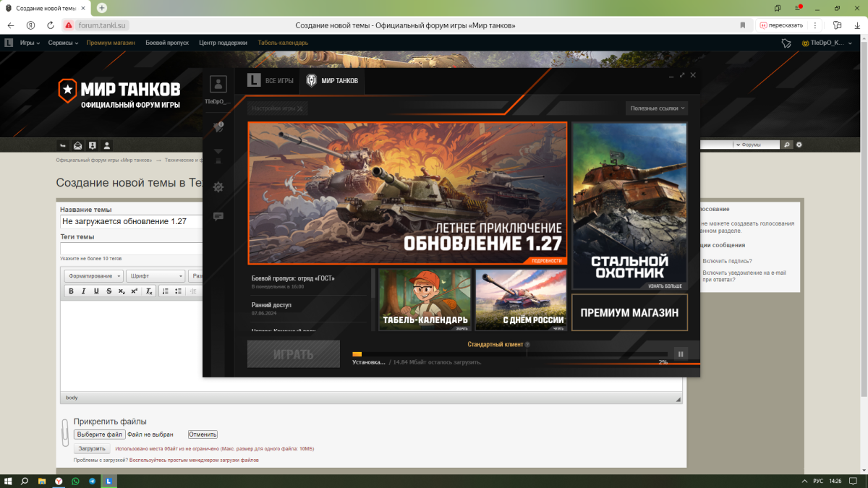
Task: Apply bold formatting in editor
Action: pos(71,291)
